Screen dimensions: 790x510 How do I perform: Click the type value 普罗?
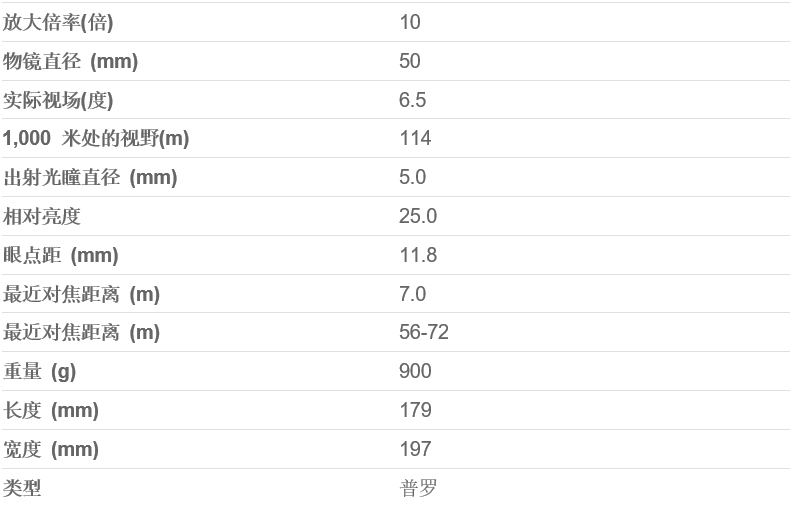pos(418,488)
